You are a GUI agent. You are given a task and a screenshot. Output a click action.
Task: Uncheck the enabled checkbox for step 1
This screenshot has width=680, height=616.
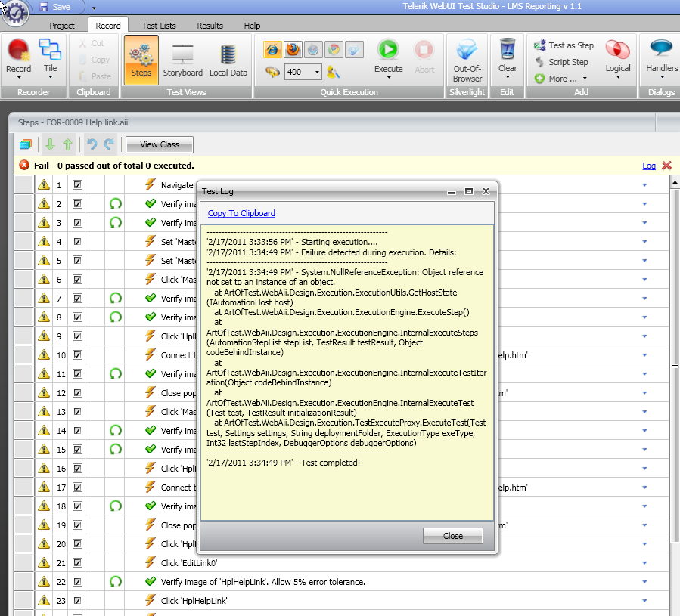pyautogui.click(x=77, y=185)
